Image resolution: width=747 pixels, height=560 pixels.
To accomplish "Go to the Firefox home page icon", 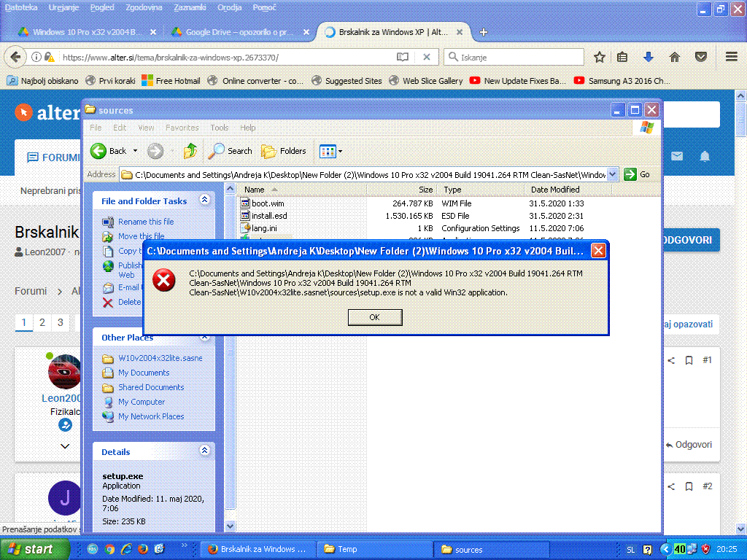I will coord(675,57).
